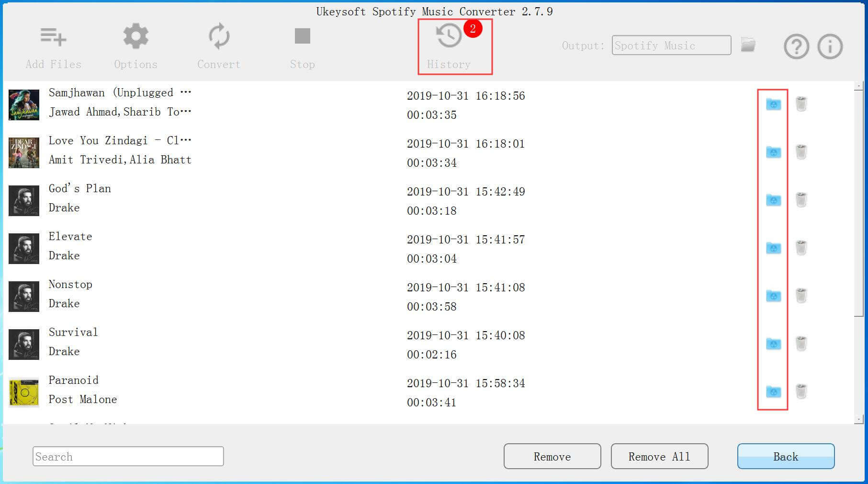Click timestamp "2019-10-31 15:40:08"
The image size is (868, 484).
466,335
